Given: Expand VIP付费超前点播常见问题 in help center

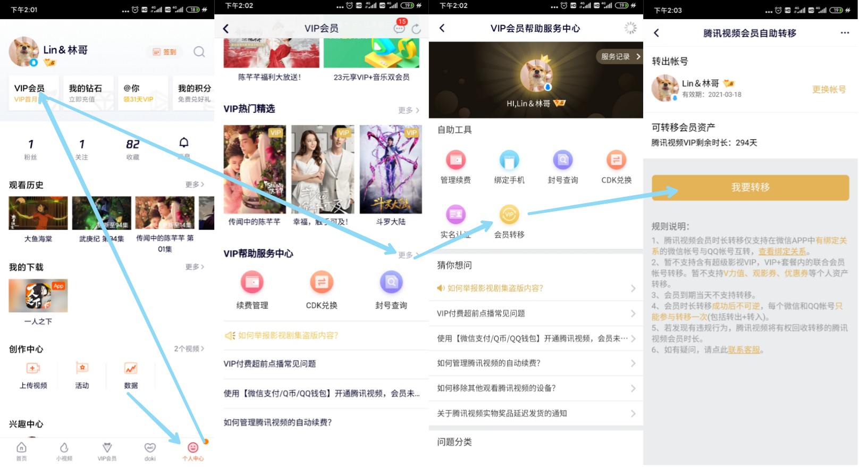Looking at the screenshot, I should click(x=536, y=313).
